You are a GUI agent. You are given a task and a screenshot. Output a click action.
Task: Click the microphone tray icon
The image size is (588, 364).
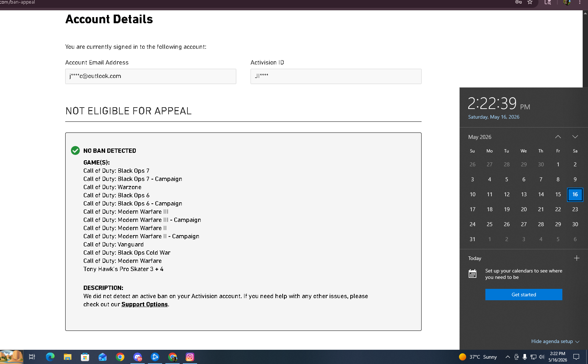[x=525, y=357]
